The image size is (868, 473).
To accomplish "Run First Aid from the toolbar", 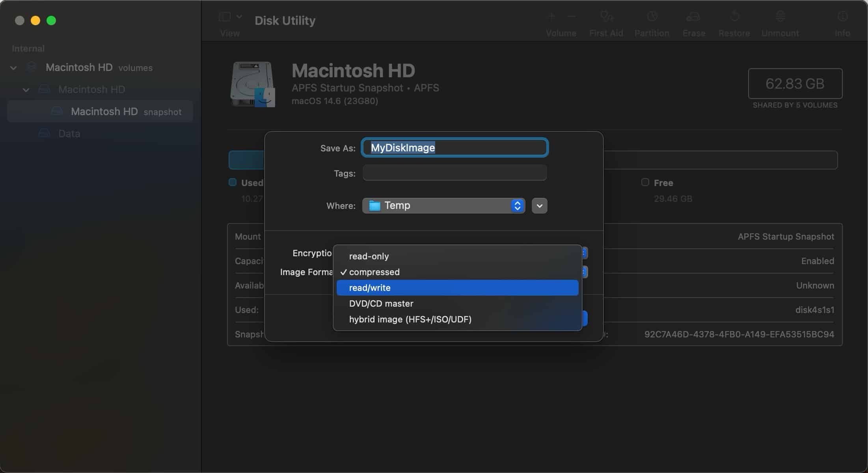I will [606, 17].
